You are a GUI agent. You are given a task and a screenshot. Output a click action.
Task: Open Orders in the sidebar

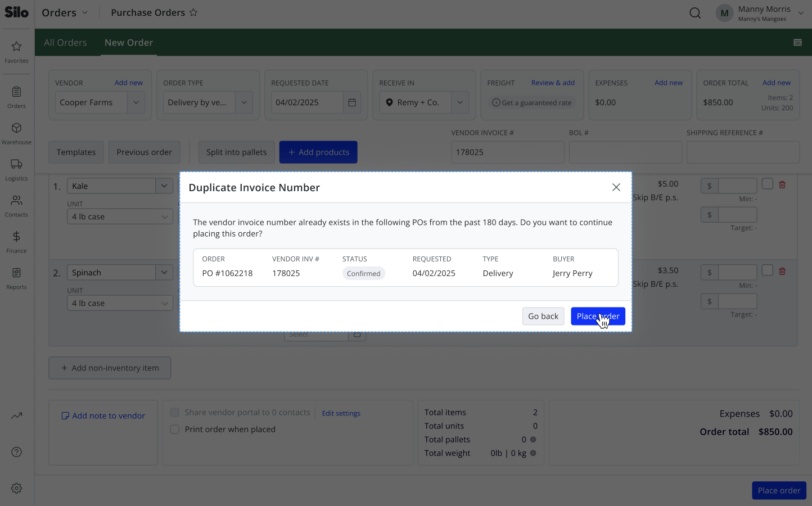point(16,97)
